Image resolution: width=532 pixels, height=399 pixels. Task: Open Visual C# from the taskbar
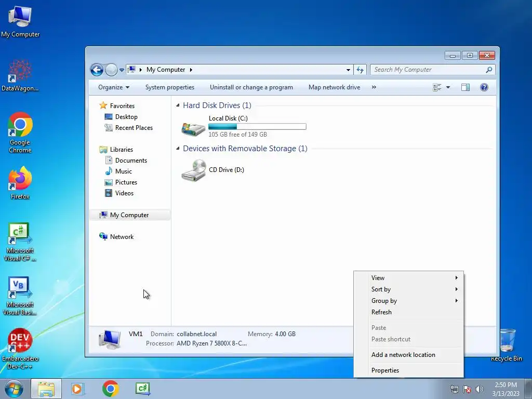pos(142,389)
